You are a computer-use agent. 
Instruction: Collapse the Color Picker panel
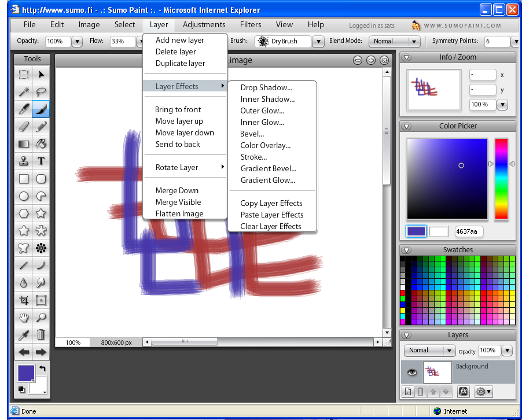(x=407, y=126)
